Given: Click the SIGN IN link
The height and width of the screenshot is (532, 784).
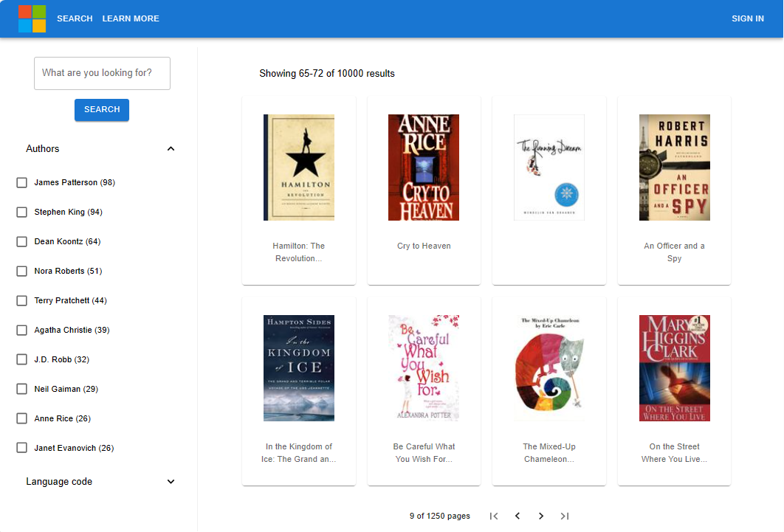Looking at the screenshot, I should 748,18.
